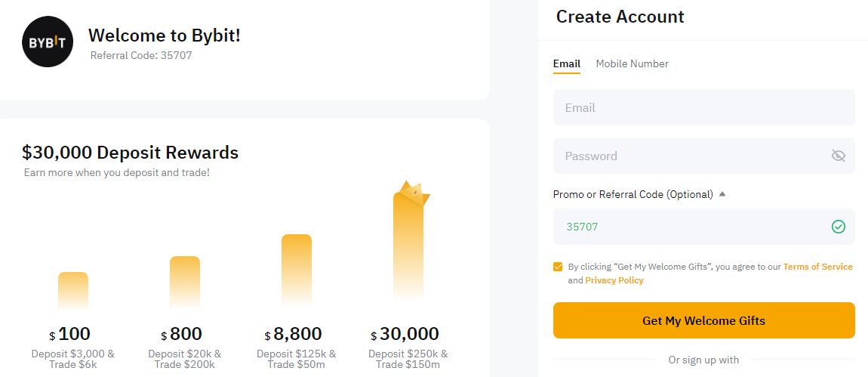Click 'Deposit $250k & Trade $150m' text
868x377 pixels.
[408, 360]
